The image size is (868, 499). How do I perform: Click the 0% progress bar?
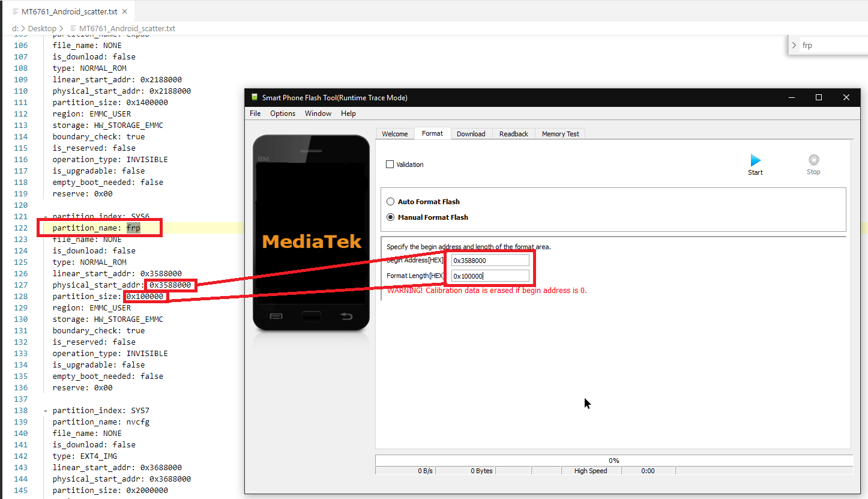(x=614, y=461)
